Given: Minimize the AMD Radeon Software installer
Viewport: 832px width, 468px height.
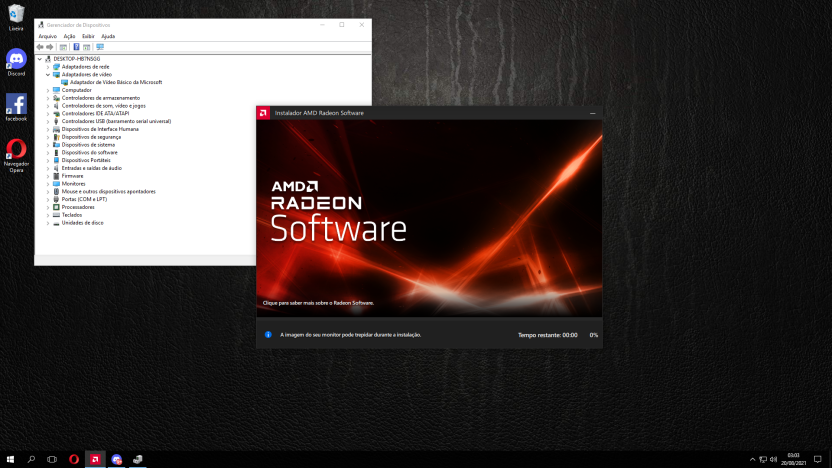Looking at the screenshot, I should pos(593,113).
